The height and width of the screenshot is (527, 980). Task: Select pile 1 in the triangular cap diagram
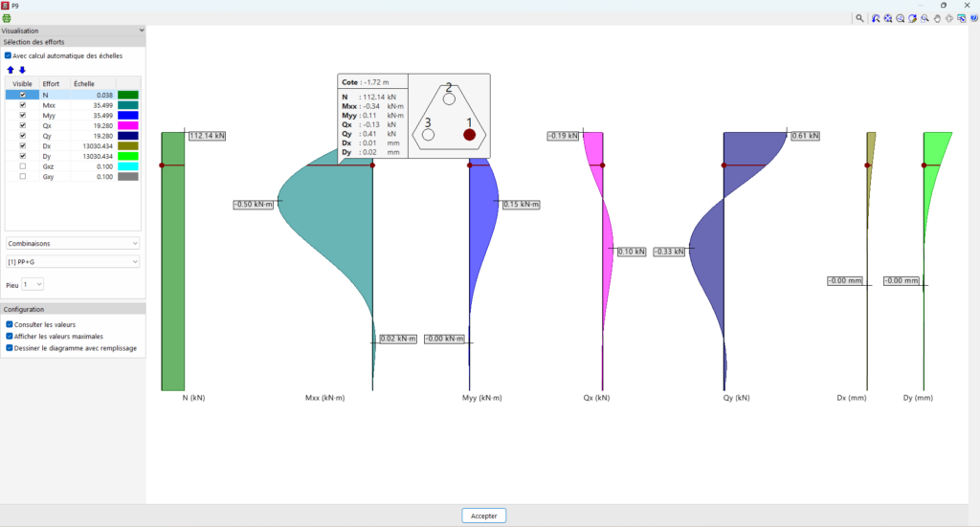[469, 134]
